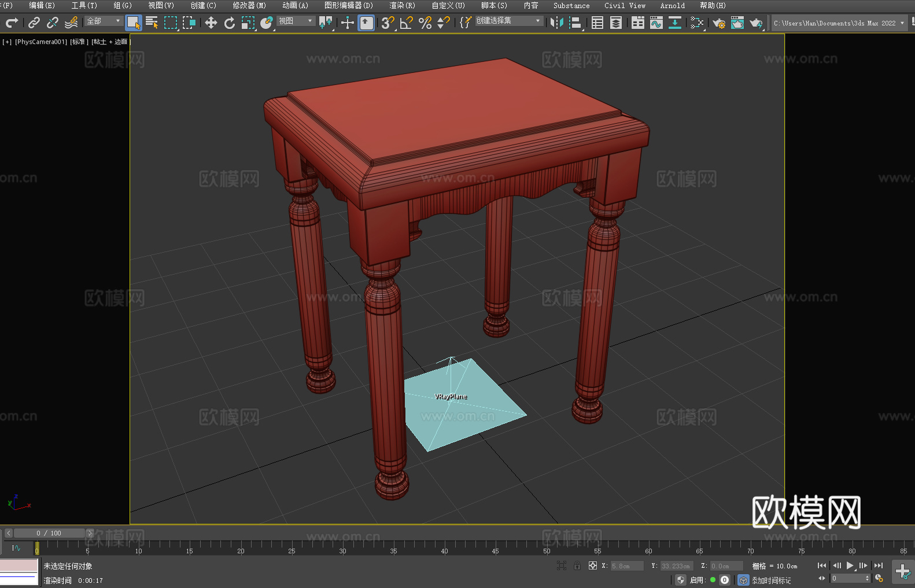Open Render Setup teapot gear icon
The width and height of the screenshot is (915, 588).
[719, 23]
